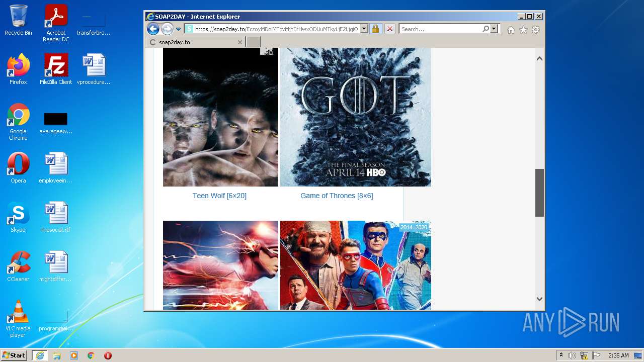Image resolution: width=644 pixels, height=362 pixels.
Task: Click the volume speaker tray icon
Action: coord(572,355)
